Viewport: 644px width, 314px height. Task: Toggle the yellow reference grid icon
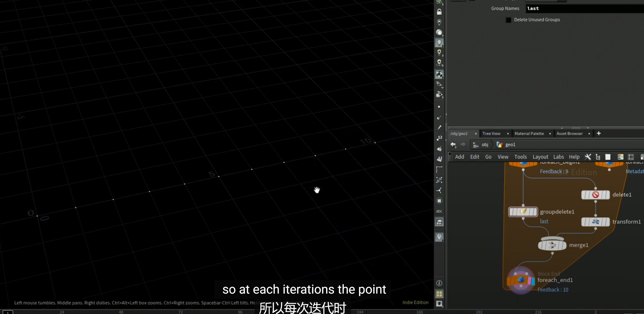[x=439, y=294]
